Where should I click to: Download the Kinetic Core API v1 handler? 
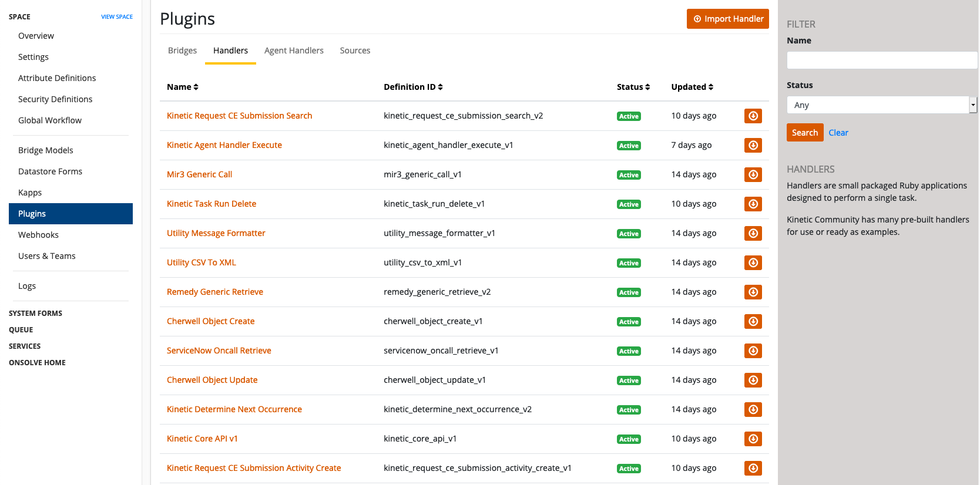[x=753, y=439]
